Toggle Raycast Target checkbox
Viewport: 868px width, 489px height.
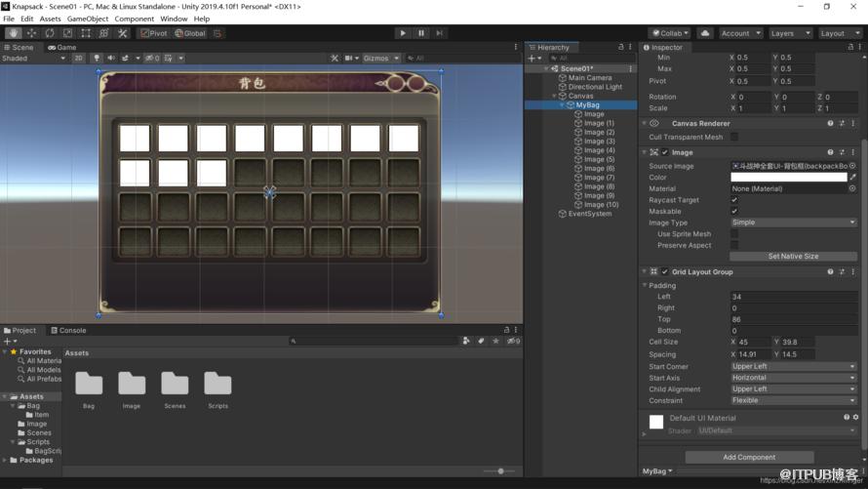coord(734,200)
